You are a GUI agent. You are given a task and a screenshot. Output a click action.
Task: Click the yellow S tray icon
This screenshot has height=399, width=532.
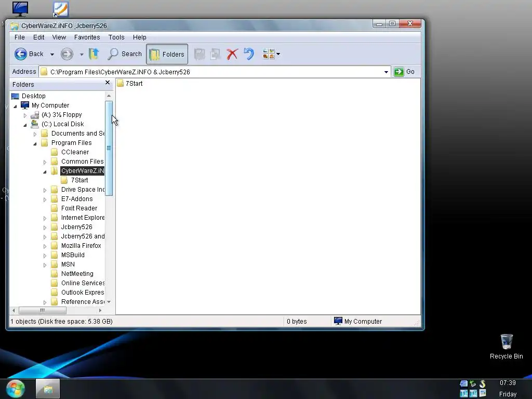[483, 384]
